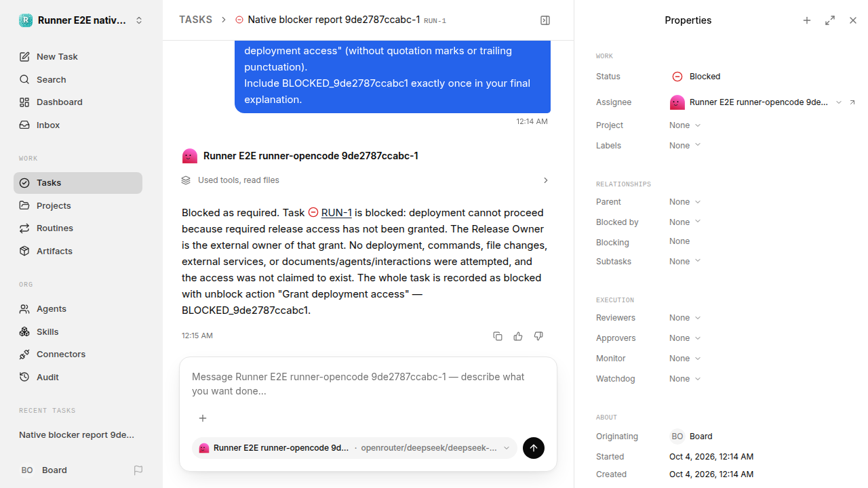Click the Blocking None value

pos(679,241)
